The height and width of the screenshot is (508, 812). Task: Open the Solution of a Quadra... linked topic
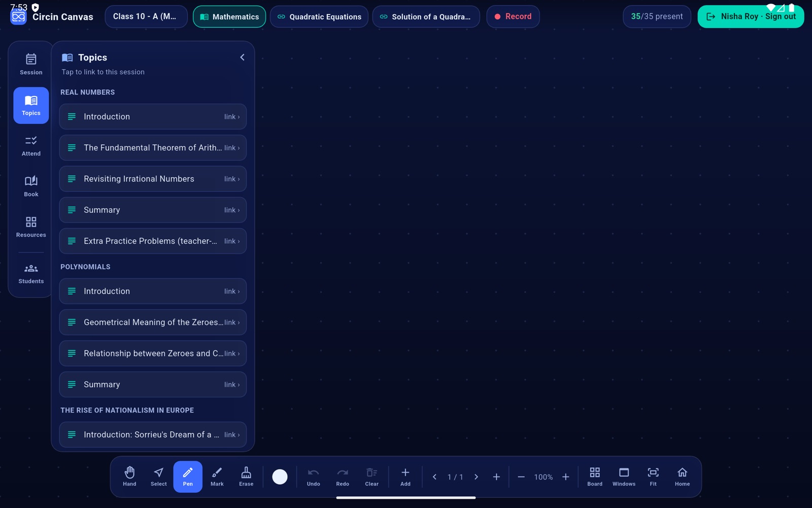(426, 17)
